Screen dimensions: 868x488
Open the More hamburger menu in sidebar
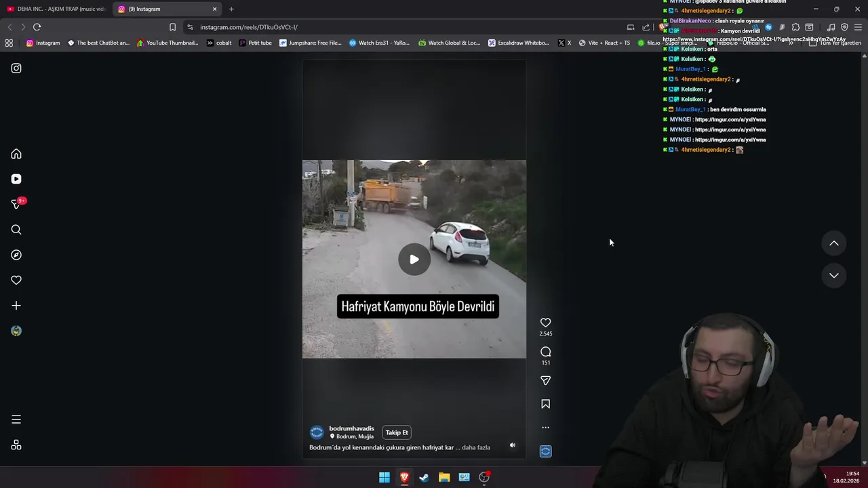(x=16, y=420)
